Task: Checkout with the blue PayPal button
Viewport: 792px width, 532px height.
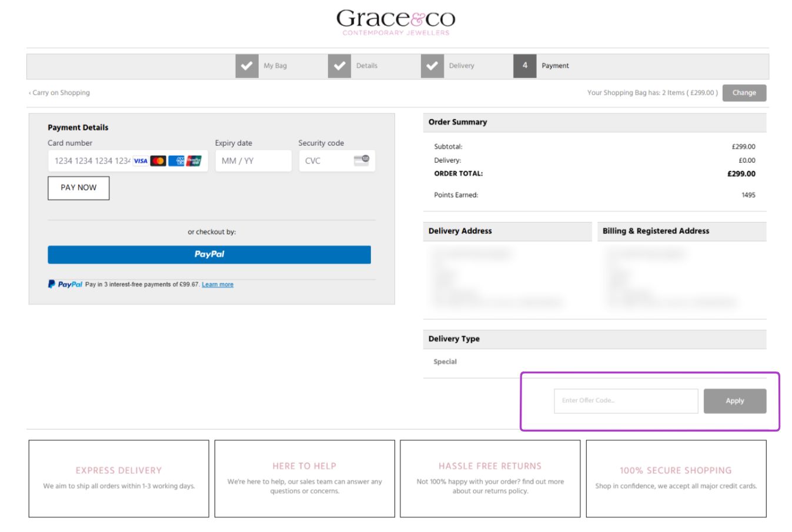Action: [x=209, y=255]
